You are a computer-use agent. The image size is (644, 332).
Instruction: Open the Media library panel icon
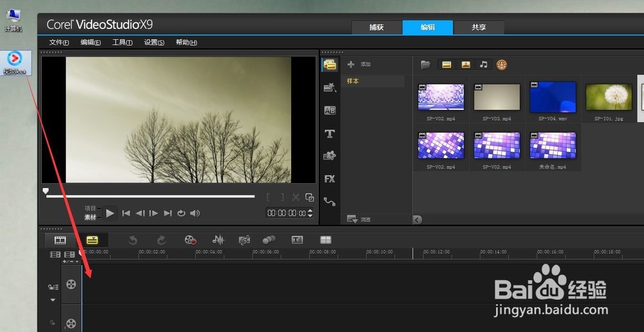click(x=330, y=64)
